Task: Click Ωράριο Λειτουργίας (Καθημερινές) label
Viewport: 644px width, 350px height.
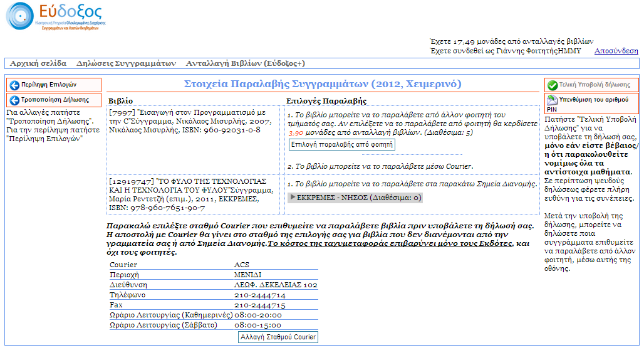Action: (171, 316)
